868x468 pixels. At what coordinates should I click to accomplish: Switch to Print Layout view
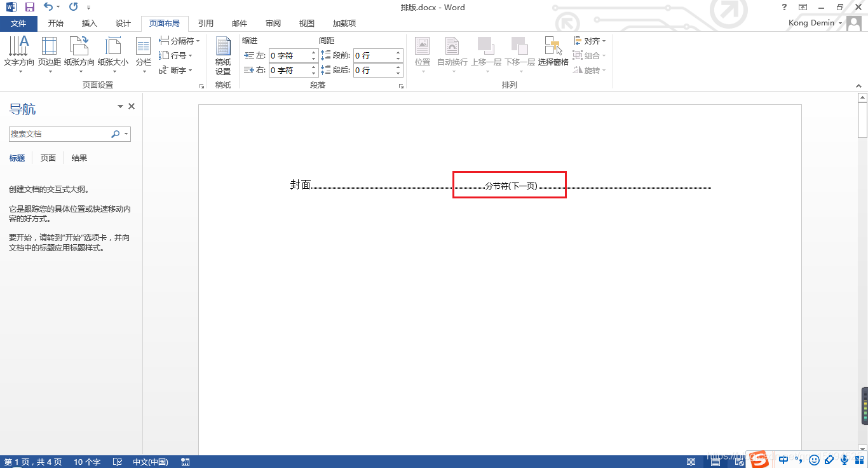tap(715, 461)
